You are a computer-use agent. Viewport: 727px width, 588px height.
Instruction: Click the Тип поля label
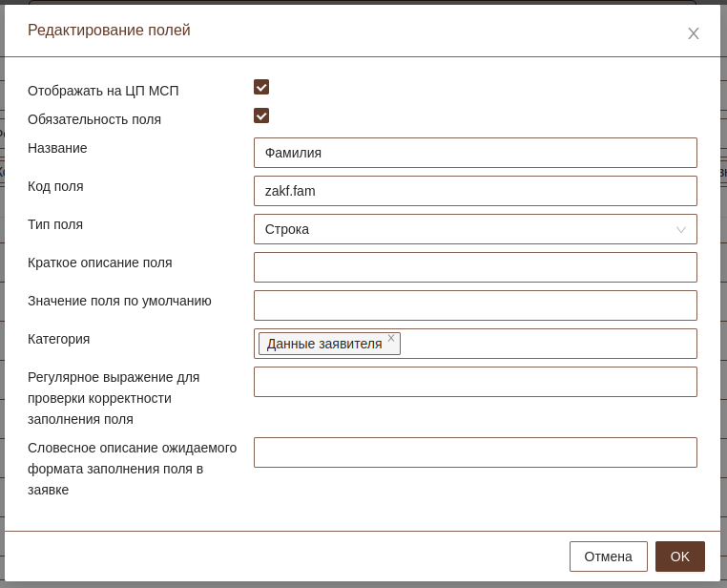click(x=55, y=224)
